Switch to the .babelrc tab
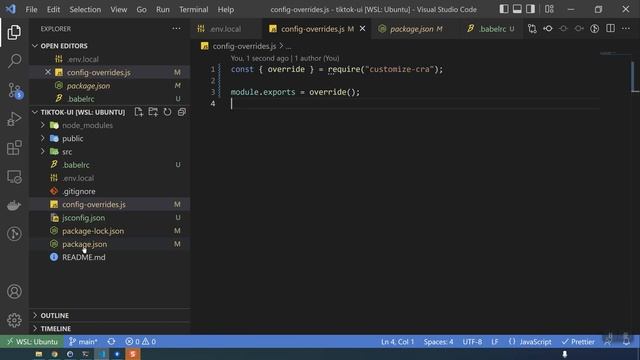640x360 pixels. click(x=491, y=29)
